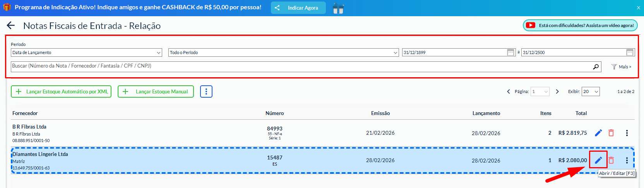Open Diamantes Lingerie invoice with pencil icon
644x188 pixels.
tap(598, 160)
